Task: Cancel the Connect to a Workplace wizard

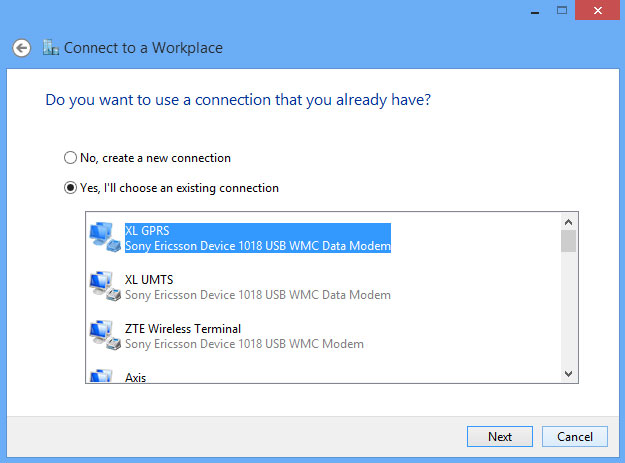Action: tap(575, 437)
